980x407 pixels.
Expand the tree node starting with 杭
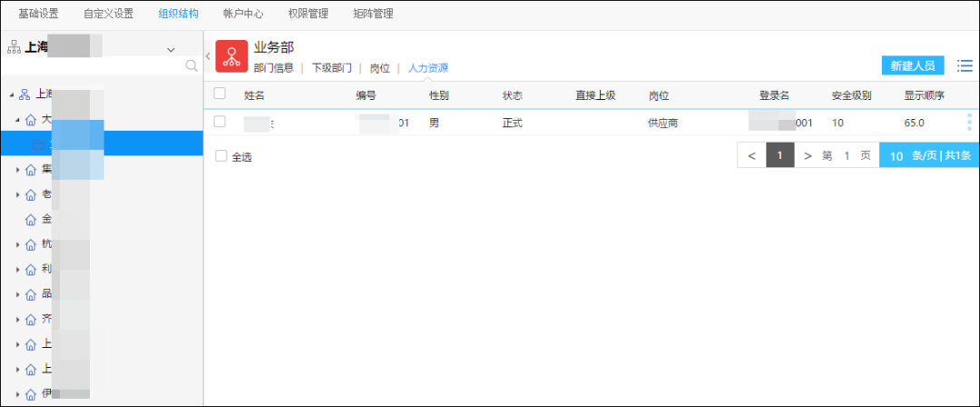(x=17, y=244)
